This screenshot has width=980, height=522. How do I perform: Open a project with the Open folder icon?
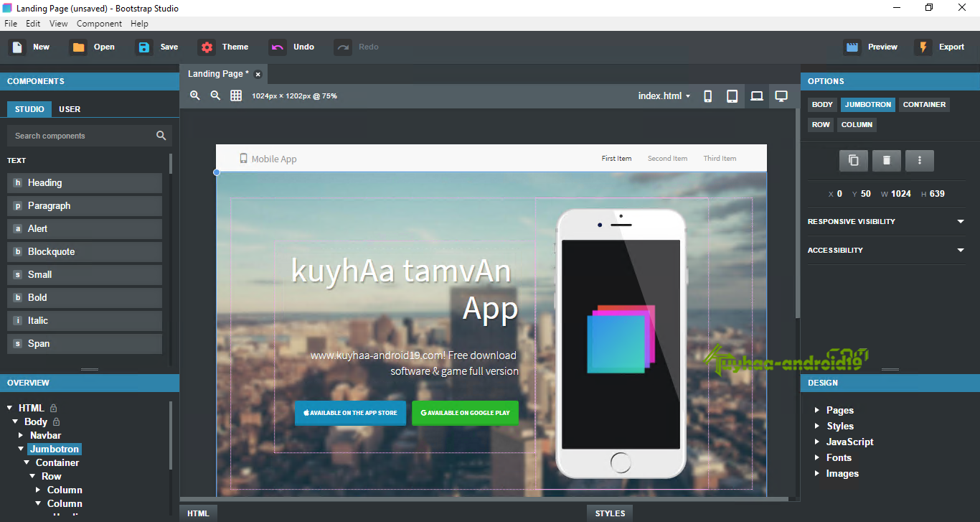[x=77, y=47]
